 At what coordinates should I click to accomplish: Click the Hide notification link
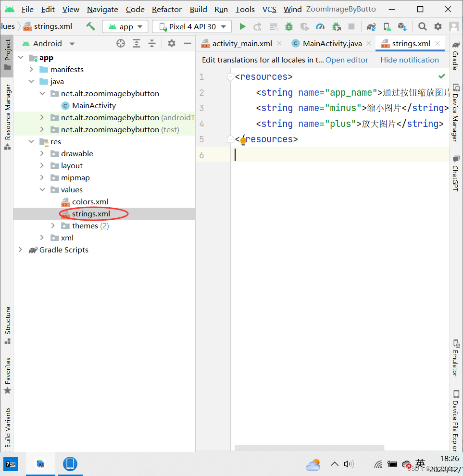coord(410,60)
